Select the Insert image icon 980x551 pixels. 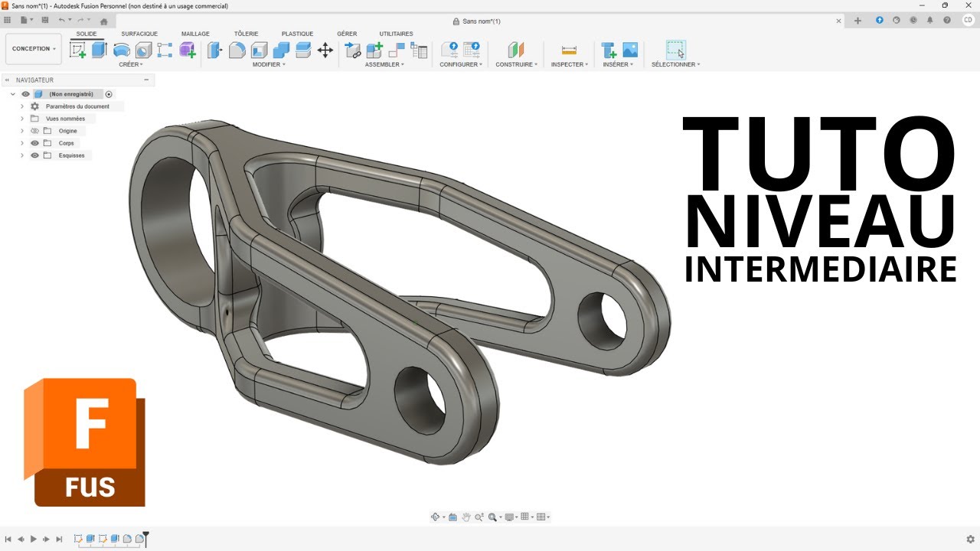[630, 51]
